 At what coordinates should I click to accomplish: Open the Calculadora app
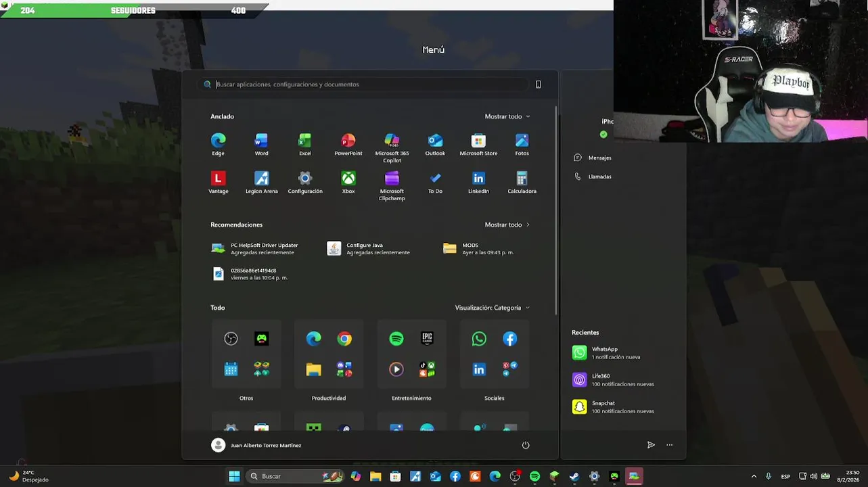click(x=522, y=182)
